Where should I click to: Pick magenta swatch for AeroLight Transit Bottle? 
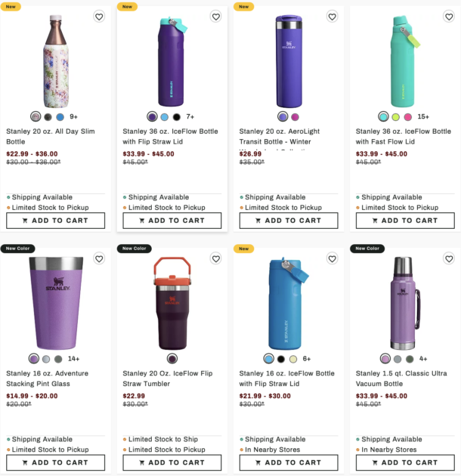point(295,117)
